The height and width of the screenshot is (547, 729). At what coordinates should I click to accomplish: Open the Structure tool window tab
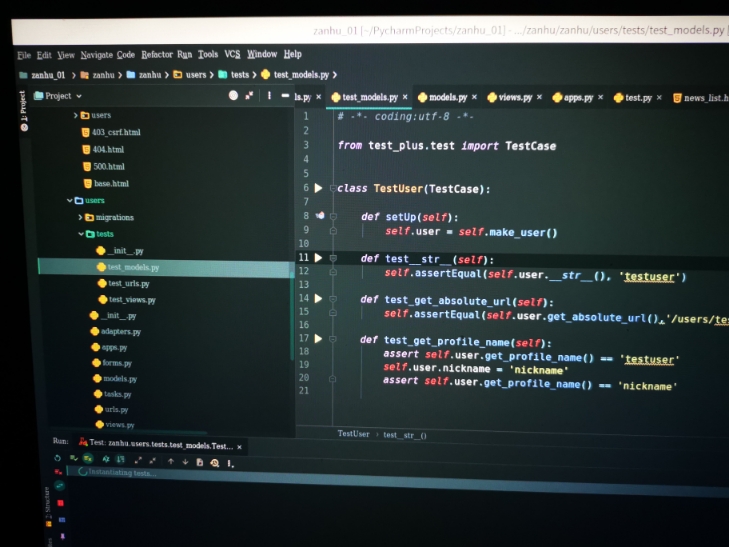click(47, 506)
